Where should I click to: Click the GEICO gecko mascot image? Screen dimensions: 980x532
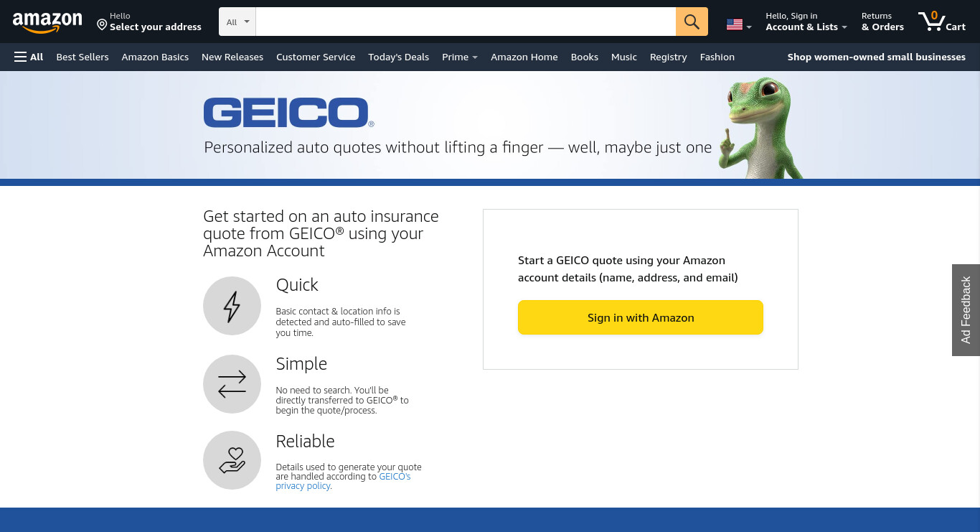[760, 128]
